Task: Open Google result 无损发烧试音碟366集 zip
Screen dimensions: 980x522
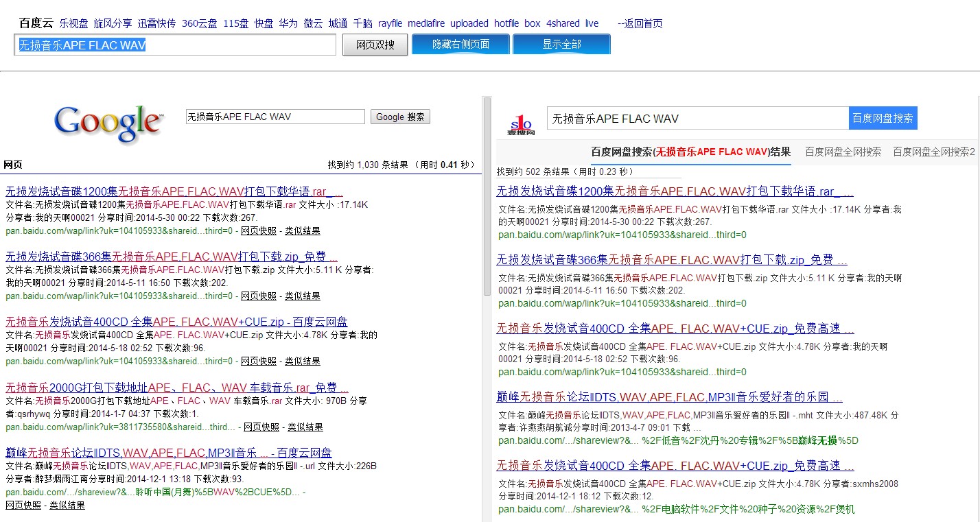Action: click(x=172, y=257)
